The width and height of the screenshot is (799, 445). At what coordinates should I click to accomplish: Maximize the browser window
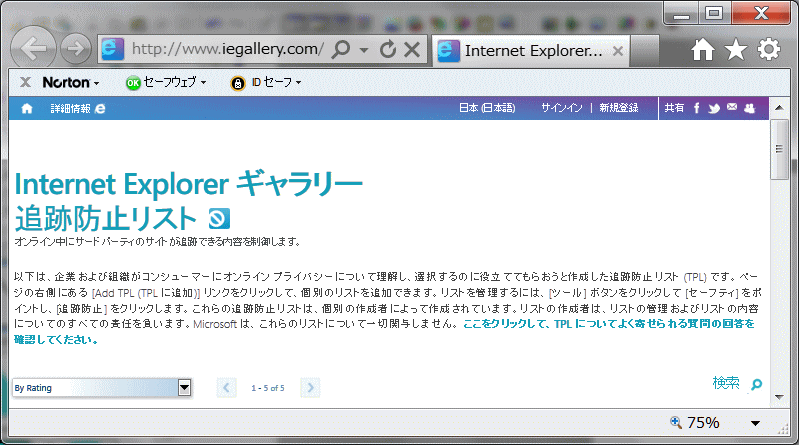tap(714, 13)
